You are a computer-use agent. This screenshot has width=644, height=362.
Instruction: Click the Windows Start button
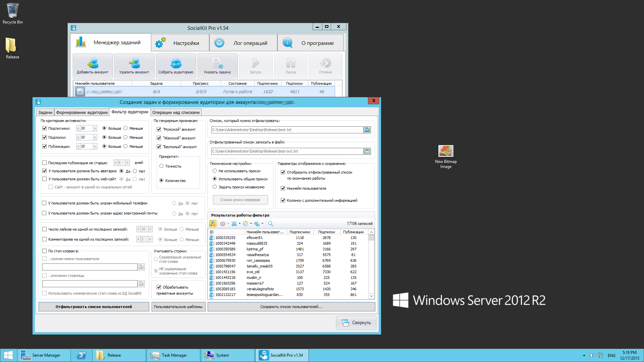point(8,355)
